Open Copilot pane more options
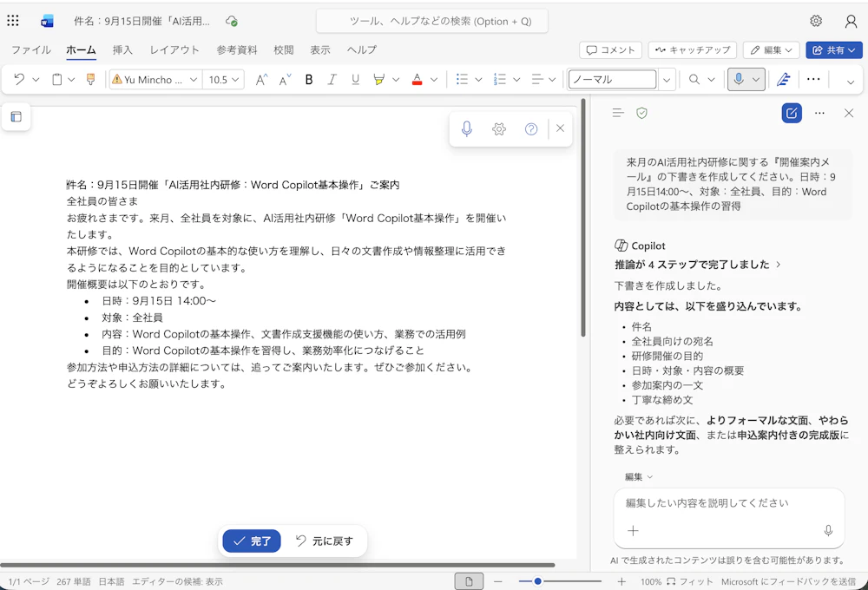Screen dimensions: 868x590 [820, 113]
